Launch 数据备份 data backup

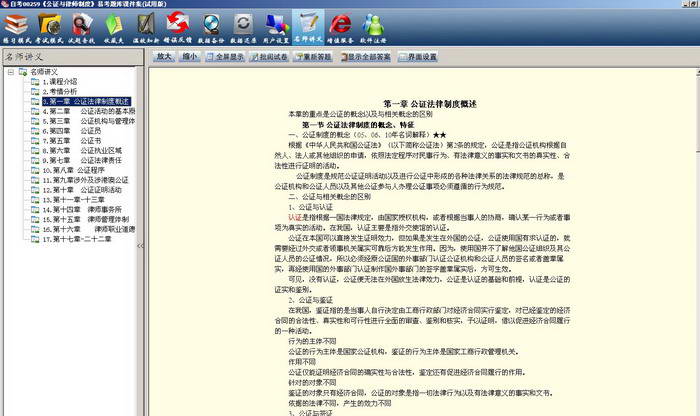click(x=211, y=28)
